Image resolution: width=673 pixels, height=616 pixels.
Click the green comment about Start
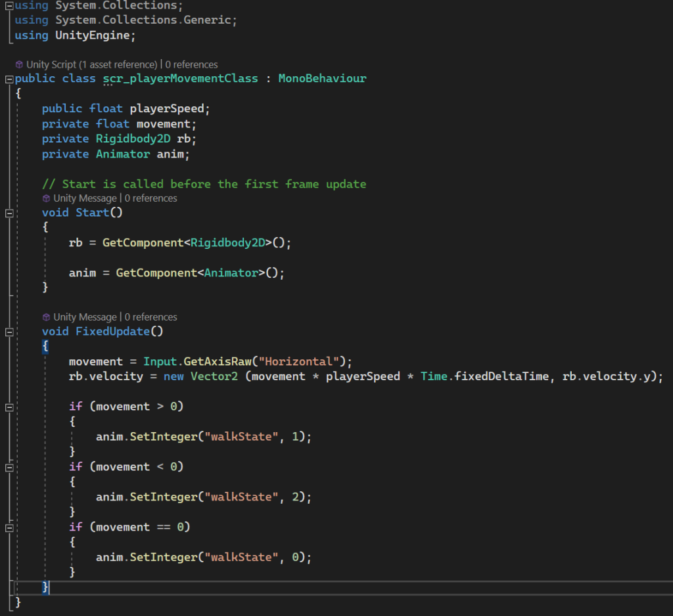pyautogui.click(x=204, y=184)
